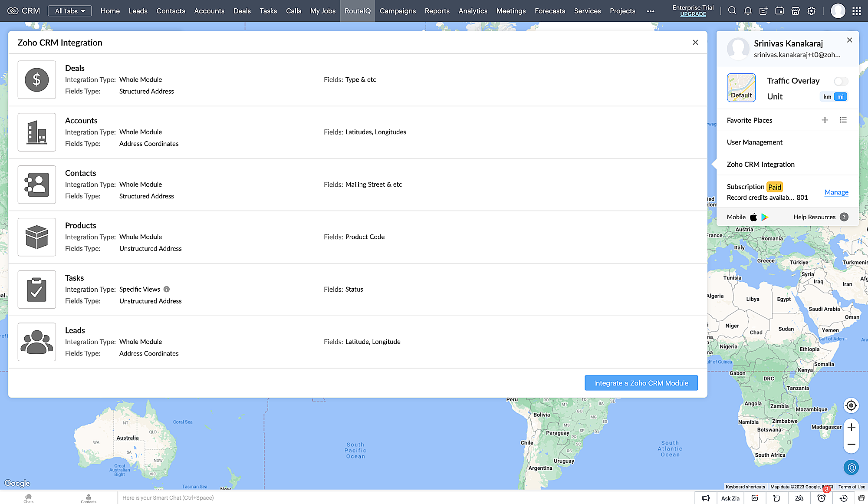Click the apps grid icon
Screen dimensions: 868x504
click(x=856, y=11)
